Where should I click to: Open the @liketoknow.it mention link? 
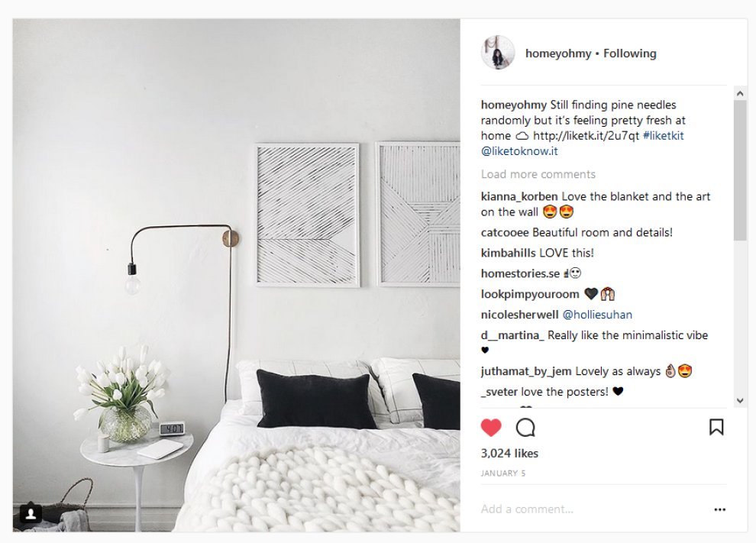pyautogui.click(x=519, y=151)
